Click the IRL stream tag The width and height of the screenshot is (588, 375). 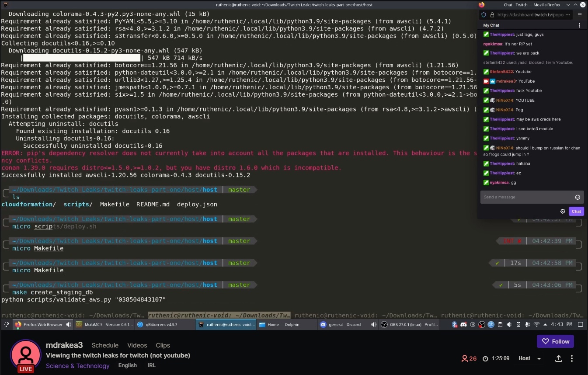tap(152, 365)
